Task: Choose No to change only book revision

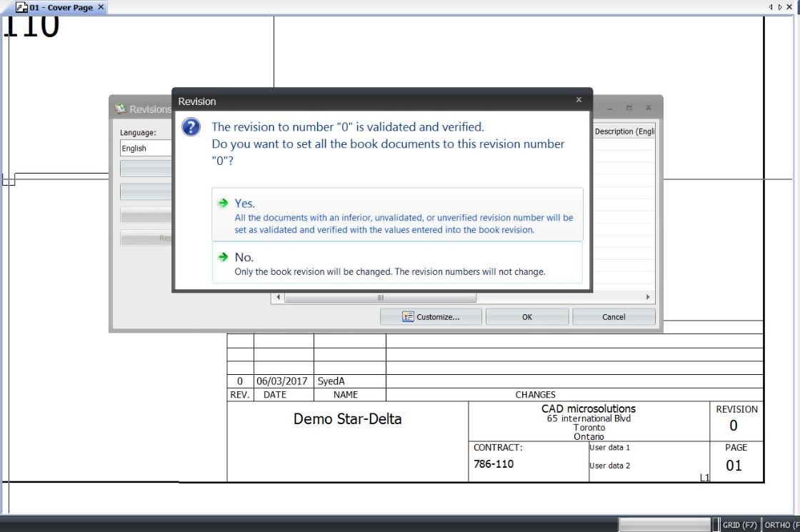Action: [397, 263]
